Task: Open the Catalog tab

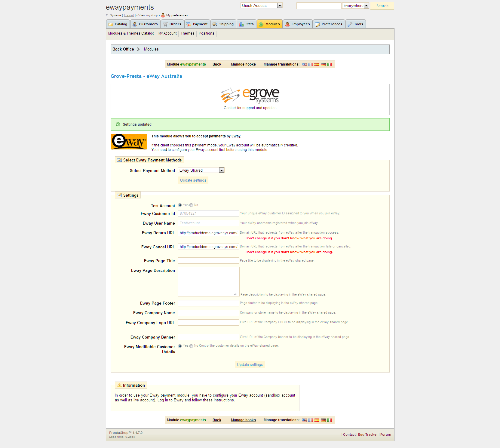Action: tap(118, 24)
